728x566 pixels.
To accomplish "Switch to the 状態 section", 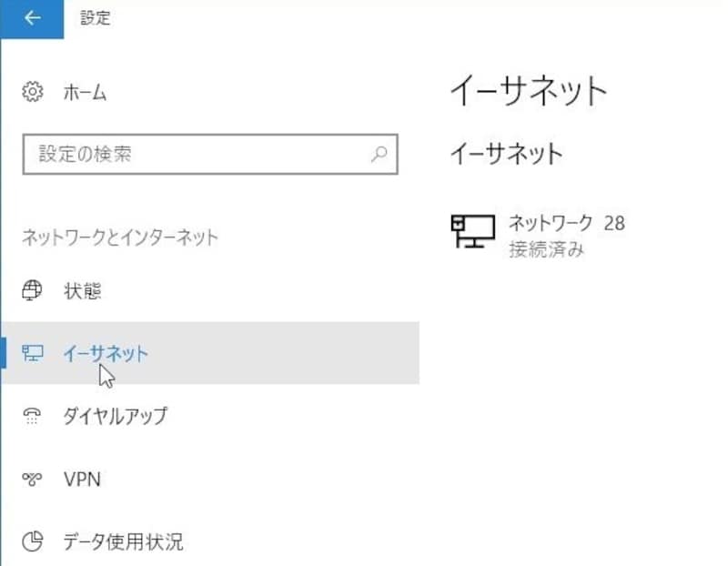I will coord(82,291).
